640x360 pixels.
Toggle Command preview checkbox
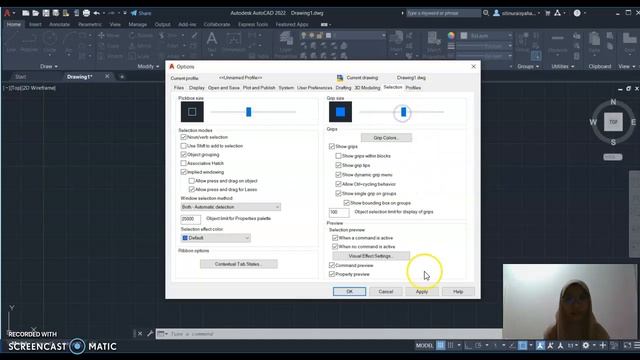(332, 265)
